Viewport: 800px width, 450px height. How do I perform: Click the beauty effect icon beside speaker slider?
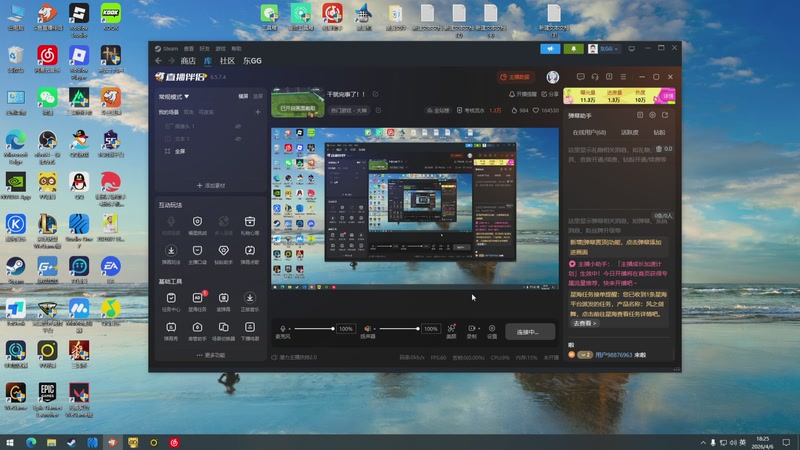(451, 331)
